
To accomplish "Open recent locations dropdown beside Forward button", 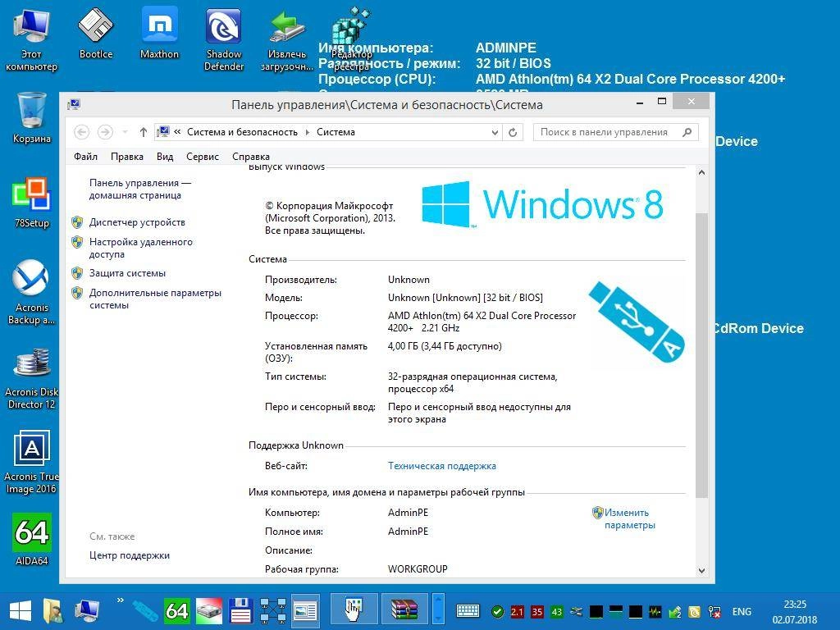I will (125, 132).
